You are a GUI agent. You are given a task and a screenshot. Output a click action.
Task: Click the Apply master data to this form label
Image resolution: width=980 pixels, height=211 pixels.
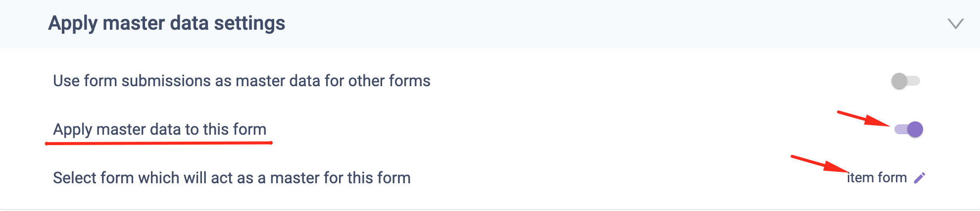point(159,129)
